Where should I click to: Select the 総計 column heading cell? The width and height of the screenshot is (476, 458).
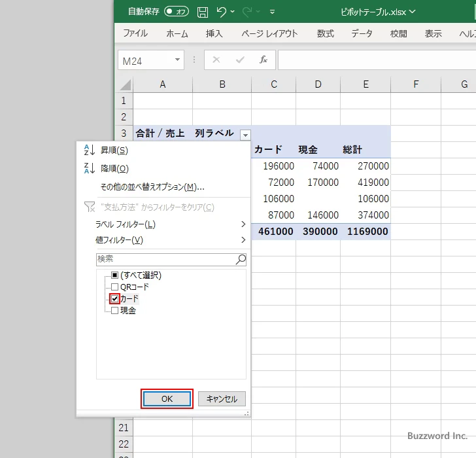click(x=365, y=150)
